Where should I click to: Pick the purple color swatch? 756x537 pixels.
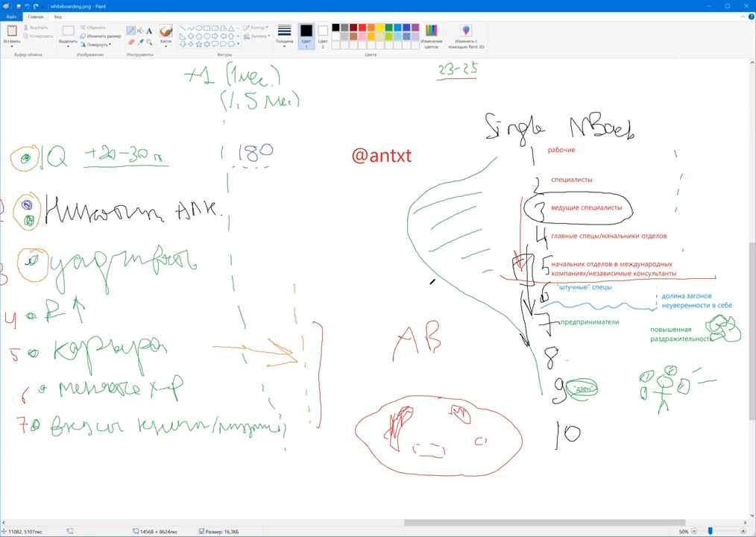tap(415, 28)
